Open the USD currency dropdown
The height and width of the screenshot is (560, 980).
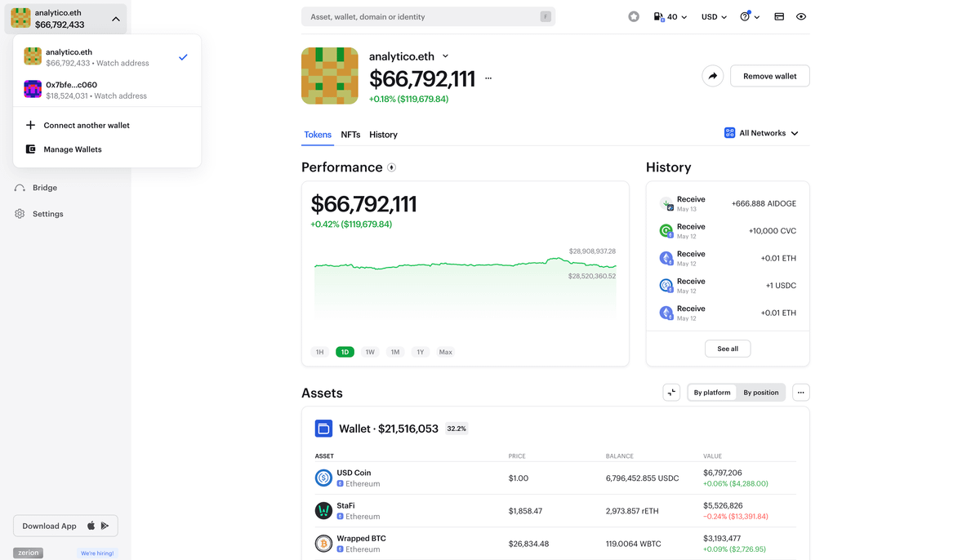click(x=714, y=16)
